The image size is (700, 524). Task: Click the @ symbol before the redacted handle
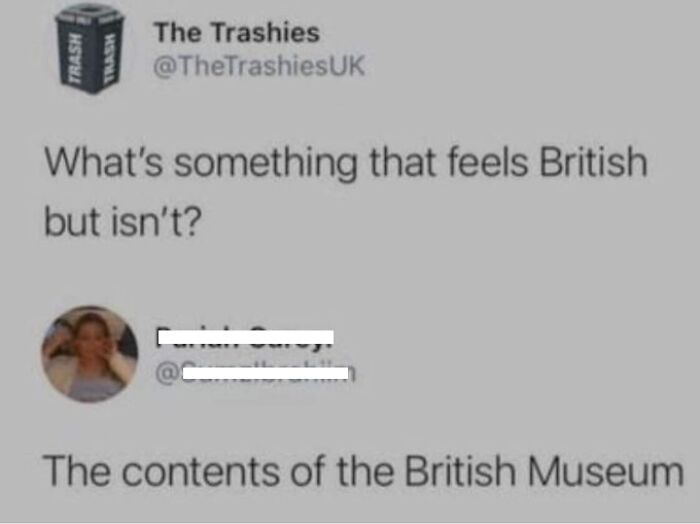point(167,373)
